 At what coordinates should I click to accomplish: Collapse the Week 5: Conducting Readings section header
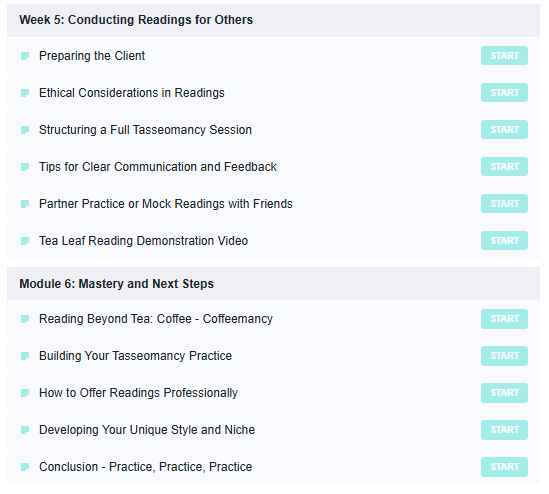[273, 20]
